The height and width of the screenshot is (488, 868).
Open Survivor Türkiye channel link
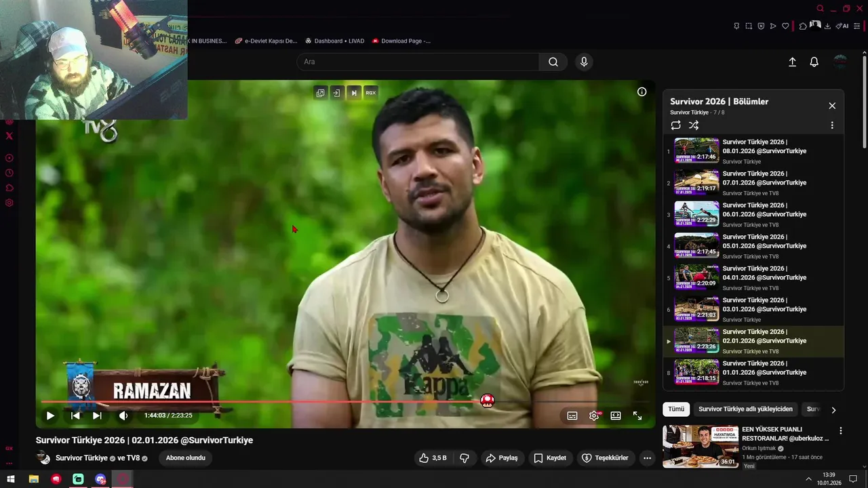coord(81,458)
